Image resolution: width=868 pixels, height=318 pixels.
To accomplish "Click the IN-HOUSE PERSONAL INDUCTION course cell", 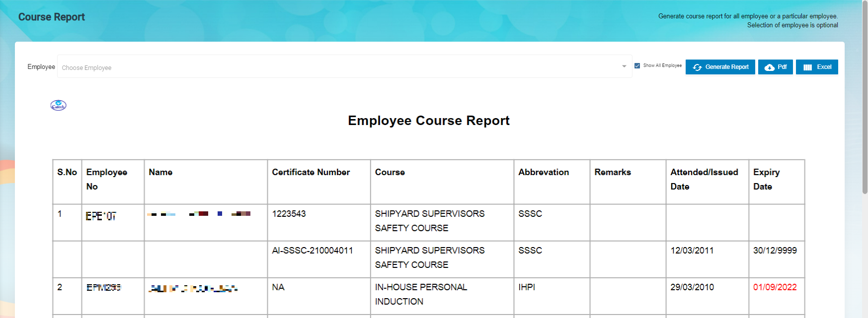I will (x=421, y=294).
